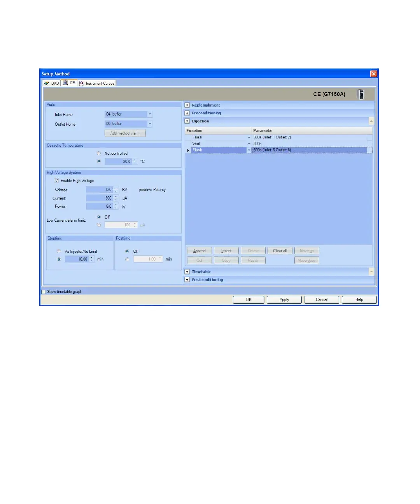This screenshot has height=504, width=420.
Task: Click the Move up button
Action: coord(307,251)
